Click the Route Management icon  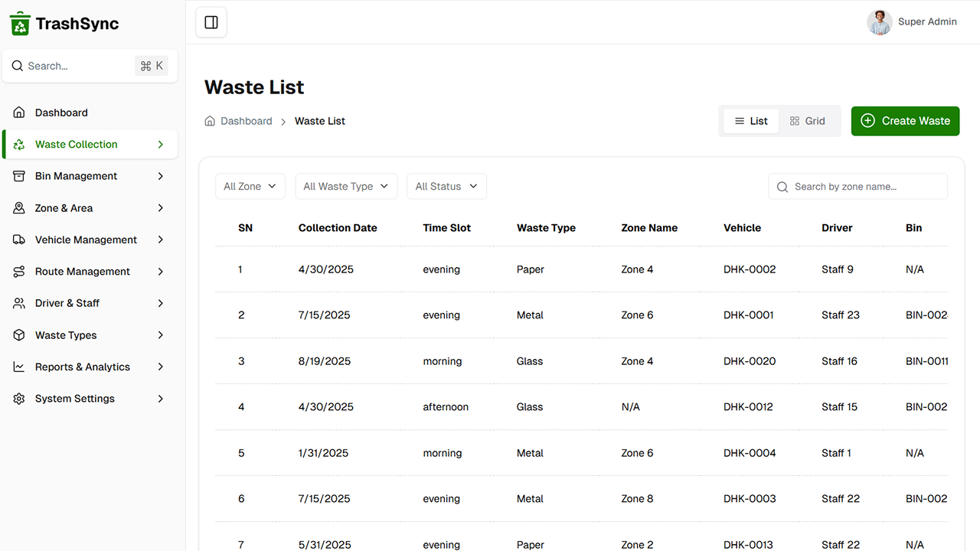click(18, 271)
